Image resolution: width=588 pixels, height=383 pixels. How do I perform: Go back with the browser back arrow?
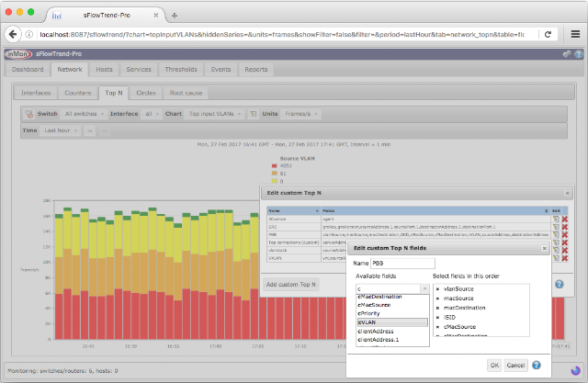(13, 35)
